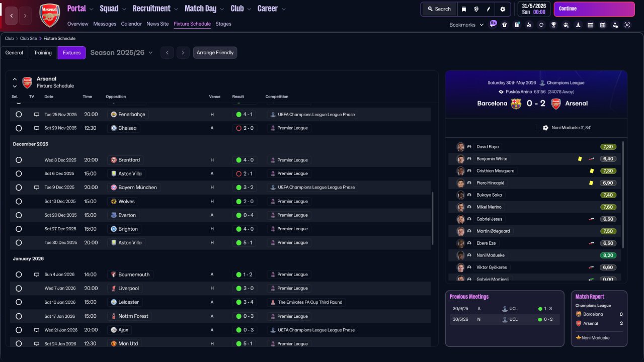The height and width of the screenshot is (362, 644).
Task: Switch to the Training tab
Action: click(x=43, y=53)
